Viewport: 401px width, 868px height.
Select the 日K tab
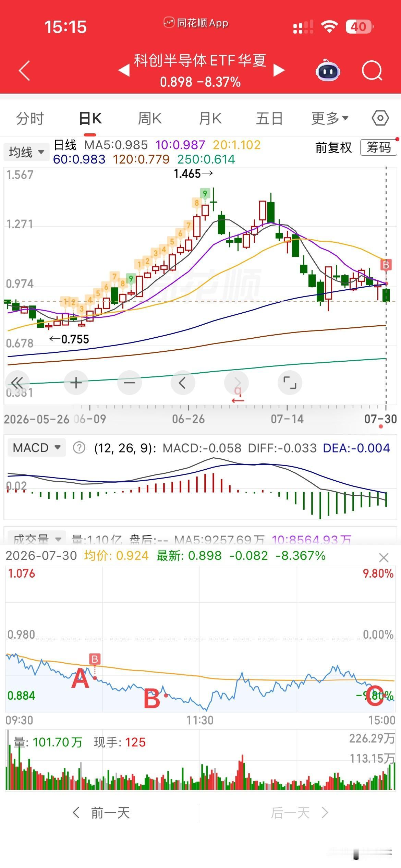click(x=90, y=119)
